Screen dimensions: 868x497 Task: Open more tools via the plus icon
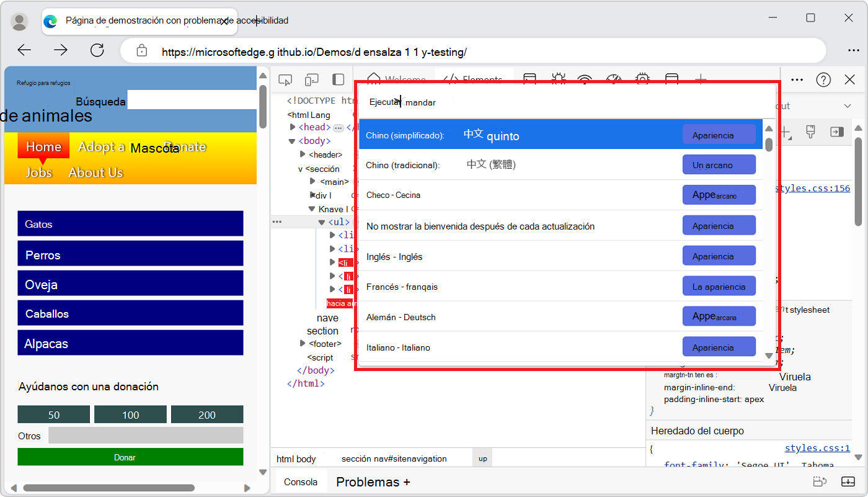click(700, 79)
